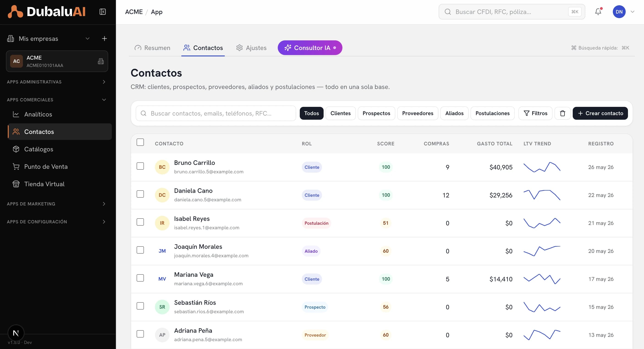The image size is (644, 349).
Task: Open notifications bell
Action: coord(598,12)
